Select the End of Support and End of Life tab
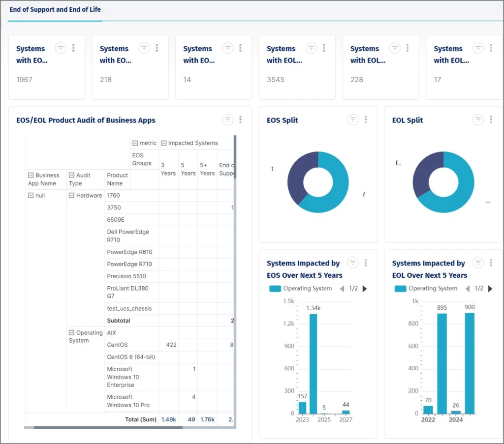 [x=55, y=9]
